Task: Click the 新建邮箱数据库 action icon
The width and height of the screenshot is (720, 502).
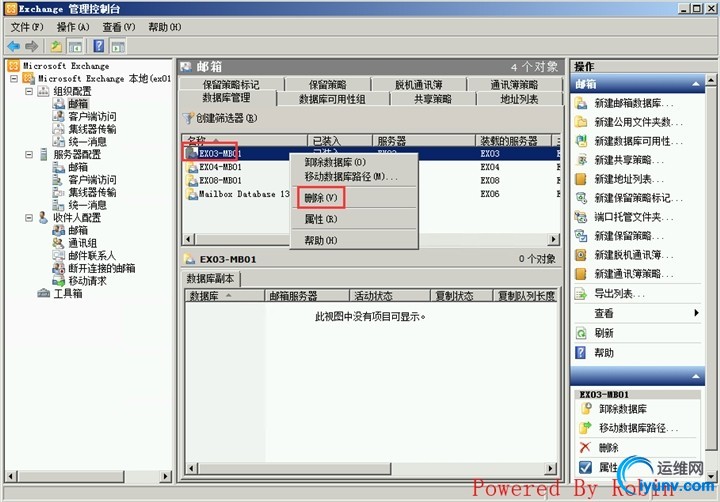Action: (x=581, y=103)
